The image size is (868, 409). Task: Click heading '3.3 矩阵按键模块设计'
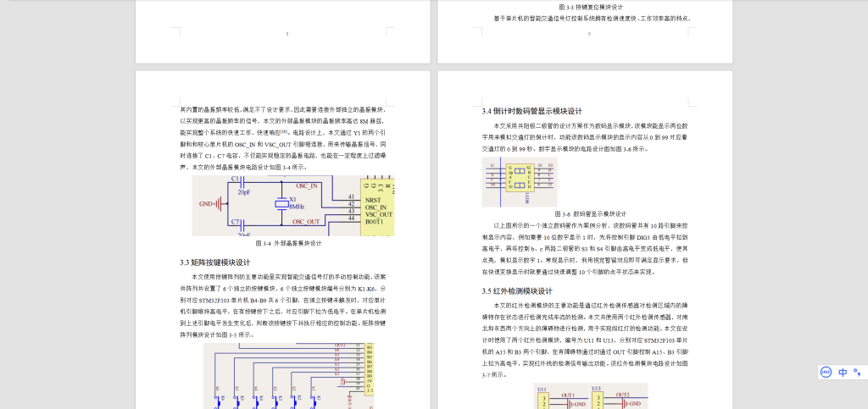pos(214,262)
